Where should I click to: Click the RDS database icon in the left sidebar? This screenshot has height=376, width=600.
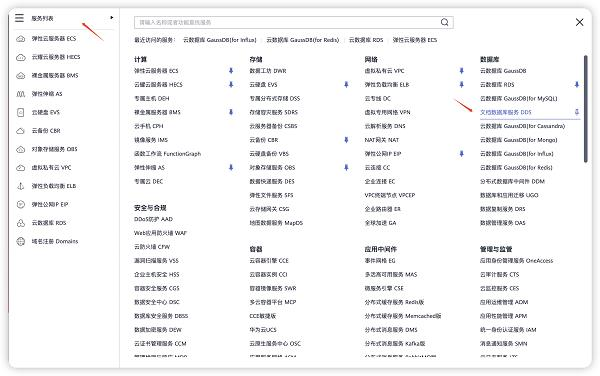click(x=21, y=223)
